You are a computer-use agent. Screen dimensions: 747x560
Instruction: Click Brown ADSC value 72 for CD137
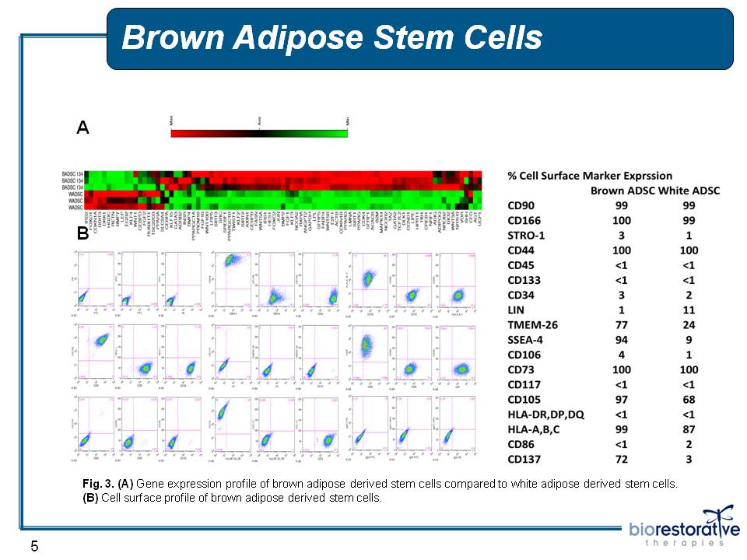[x=621, y=460]
